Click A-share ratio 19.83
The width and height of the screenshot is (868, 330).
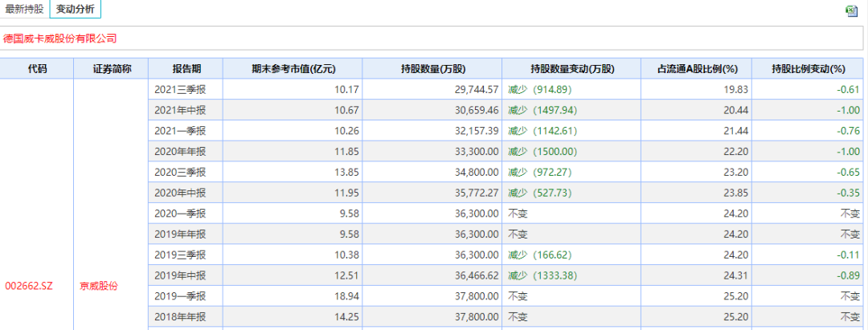(x=737, y=89)
